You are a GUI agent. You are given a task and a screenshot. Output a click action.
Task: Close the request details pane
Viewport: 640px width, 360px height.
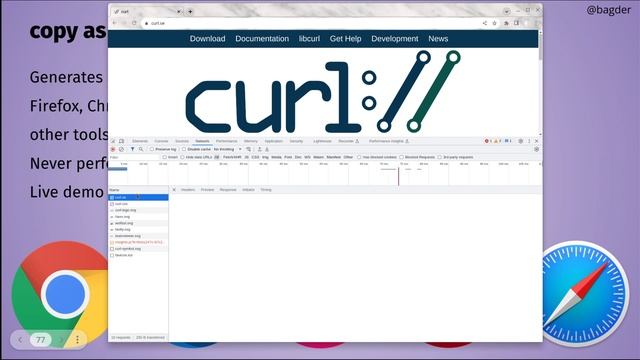tap(174, 190)
